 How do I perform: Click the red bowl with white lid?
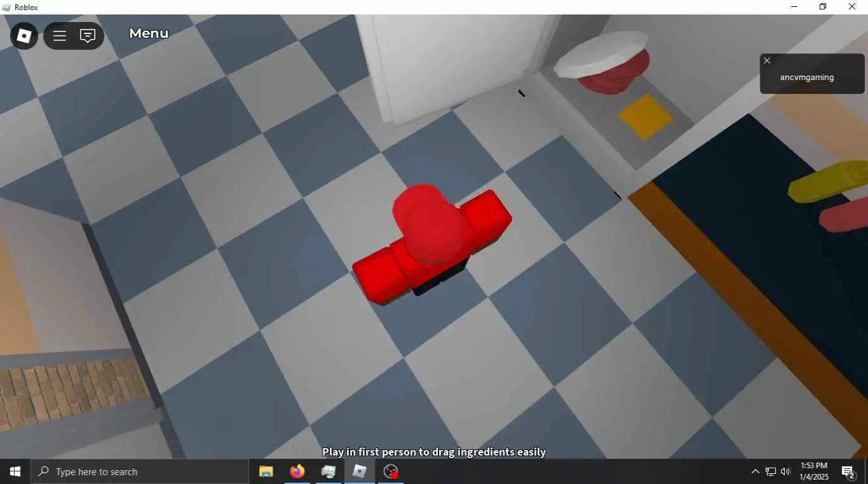tap(602, 62)
